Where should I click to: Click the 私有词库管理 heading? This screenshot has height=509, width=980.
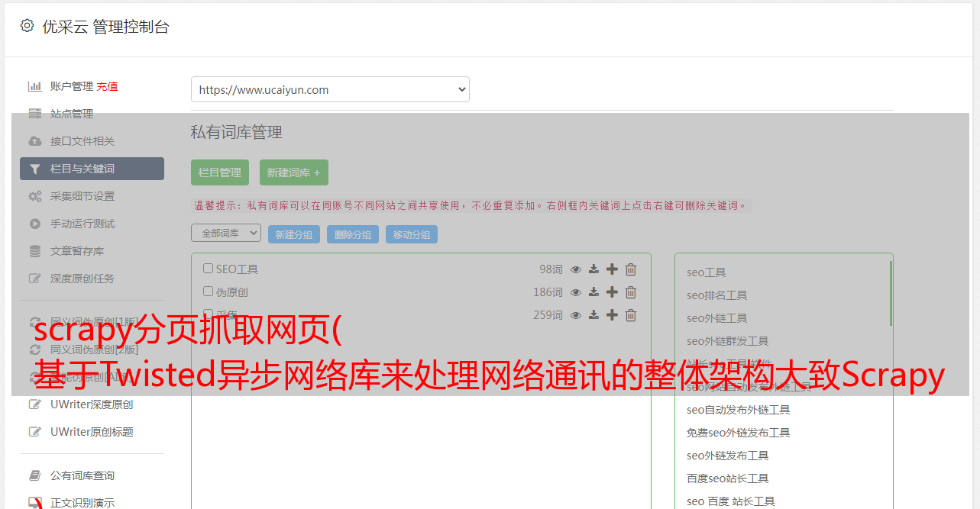pos(237,132)
